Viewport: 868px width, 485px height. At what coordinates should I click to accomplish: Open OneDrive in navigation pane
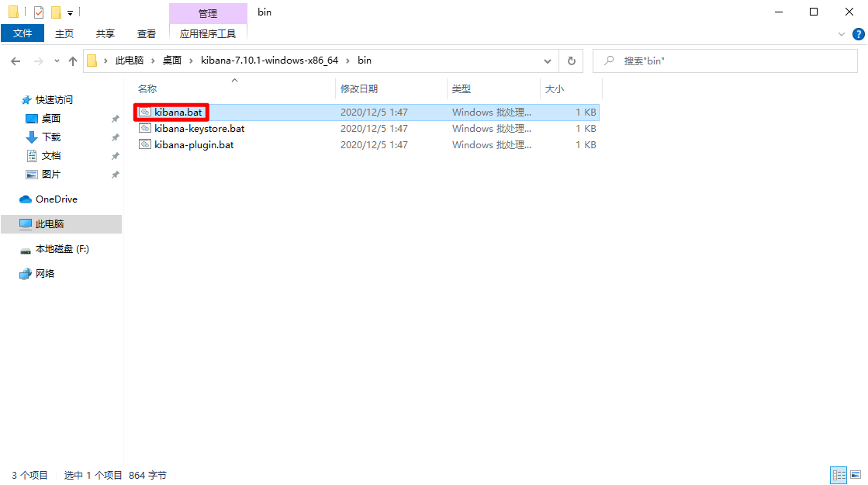[56, 199]
